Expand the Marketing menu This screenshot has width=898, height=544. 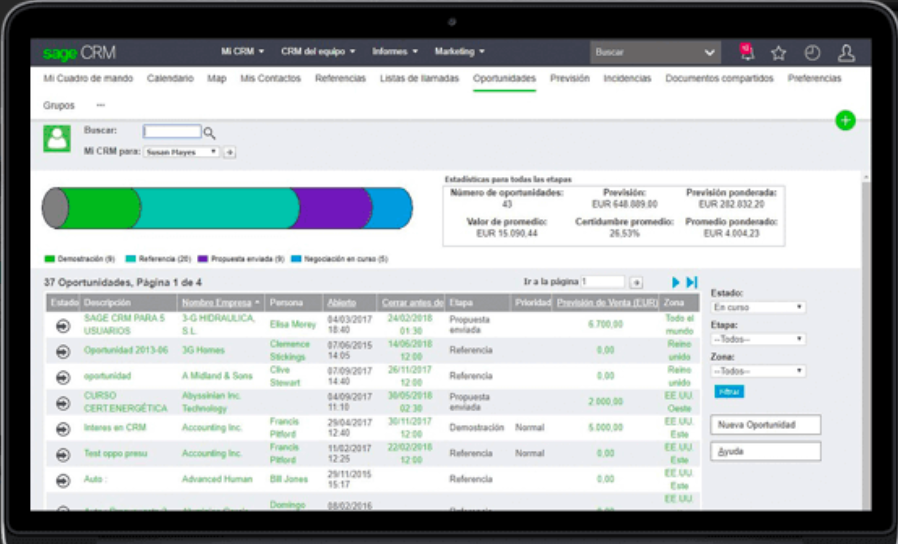459,52
